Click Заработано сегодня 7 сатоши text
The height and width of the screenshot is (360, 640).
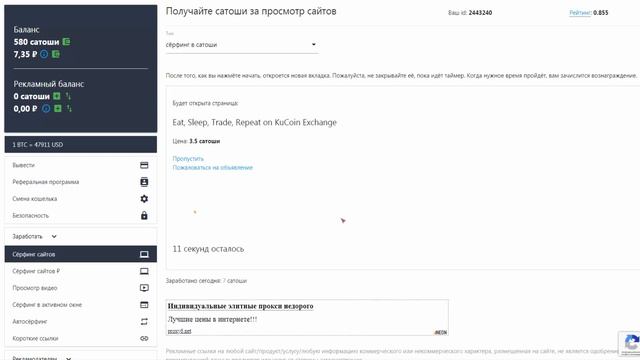click(206, 281)
